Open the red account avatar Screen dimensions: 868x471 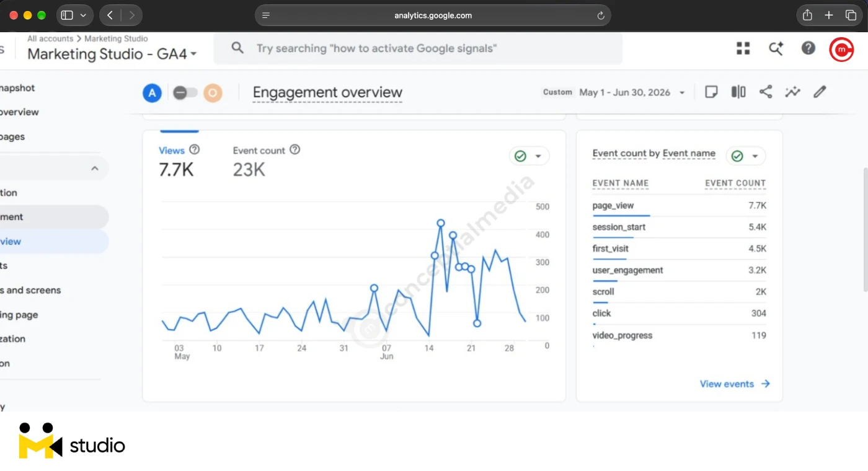[841, 49]
